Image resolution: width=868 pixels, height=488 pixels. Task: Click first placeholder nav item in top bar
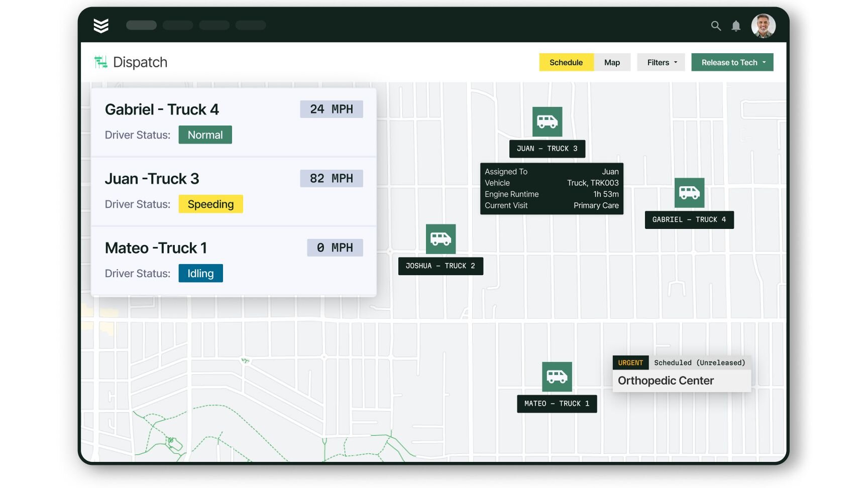[141, 25]
